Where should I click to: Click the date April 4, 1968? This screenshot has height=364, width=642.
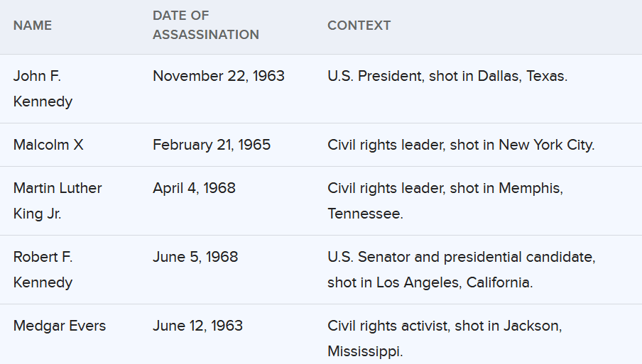coord(194,188)
